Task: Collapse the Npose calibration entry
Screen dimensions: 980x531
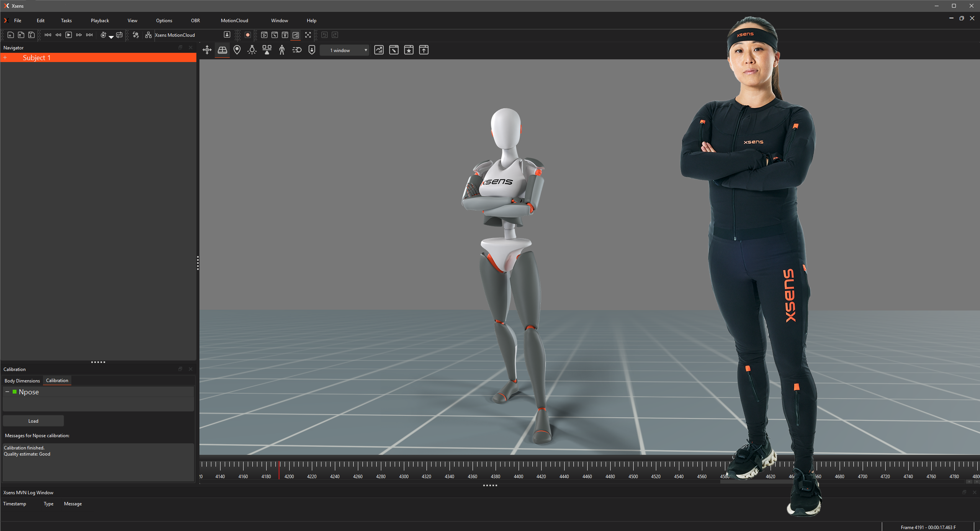Action: coord(7,392)
